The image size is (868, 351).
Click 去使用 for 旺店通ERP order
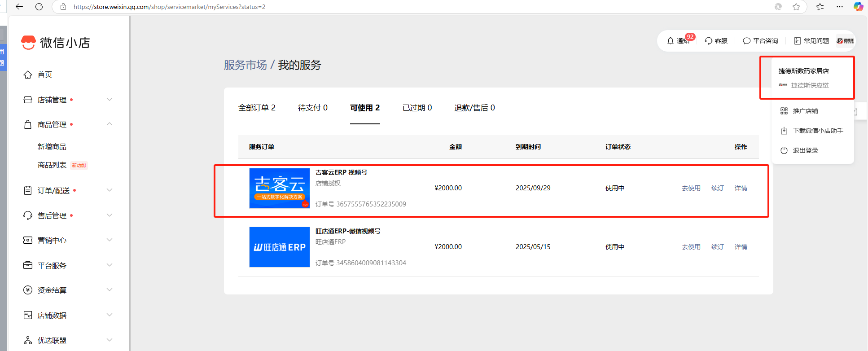(691, 247)
